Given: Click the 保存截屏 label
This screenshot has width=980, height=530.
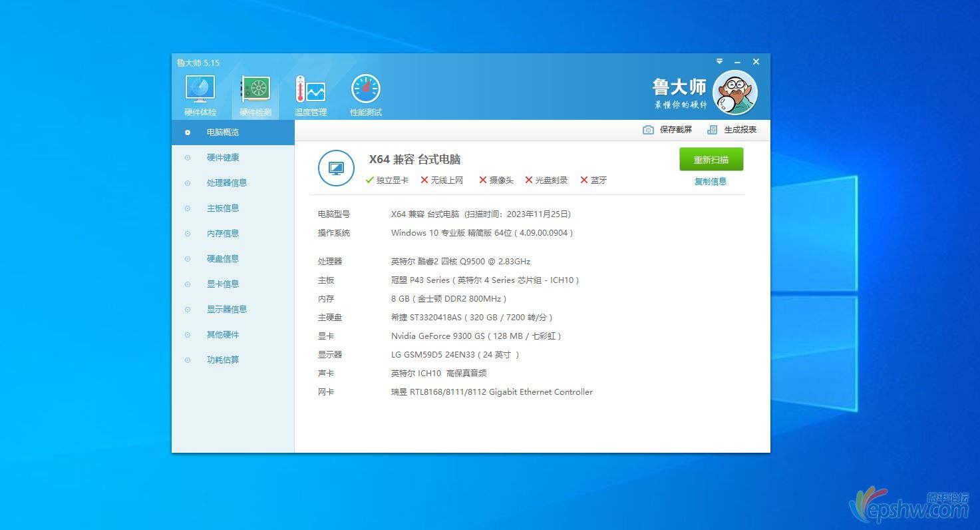Looking at the screenshot, I should 676,130.
